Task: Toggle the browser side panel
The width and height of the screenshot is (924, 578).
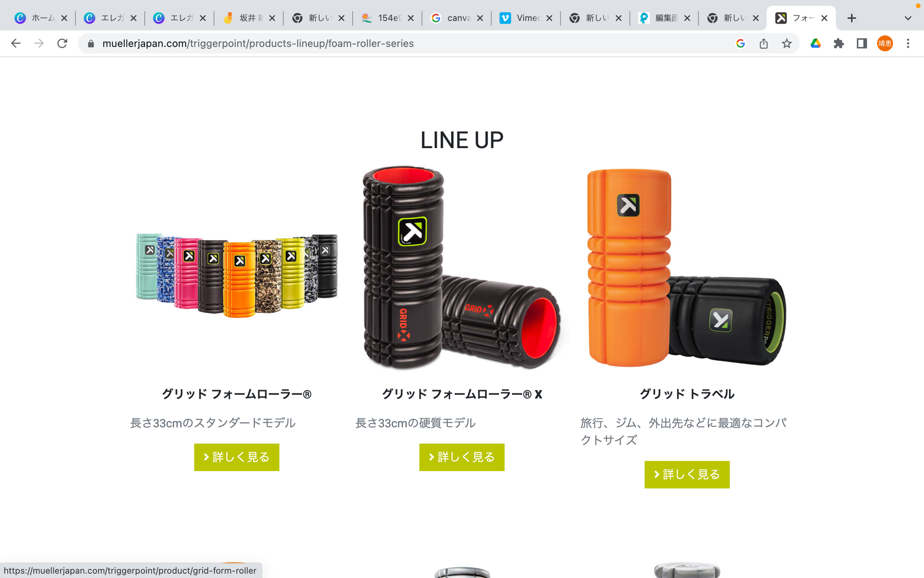Action: coord(862,43)
